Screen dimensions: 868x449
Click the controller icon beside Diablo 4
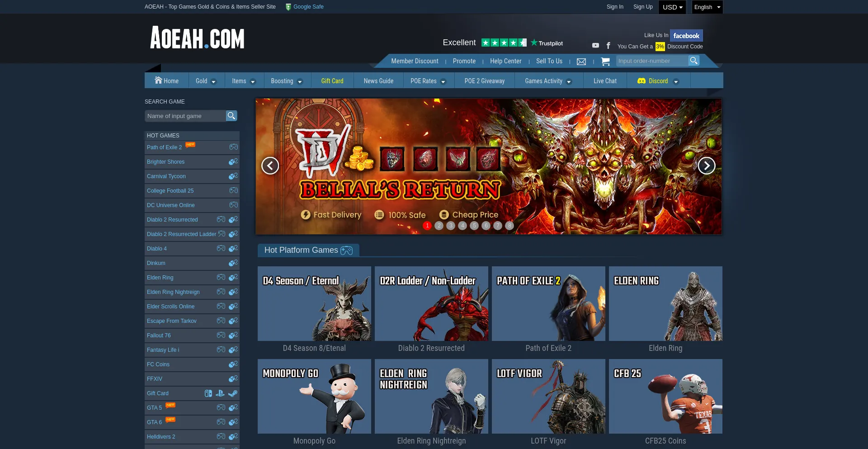(x=221, y=248)
